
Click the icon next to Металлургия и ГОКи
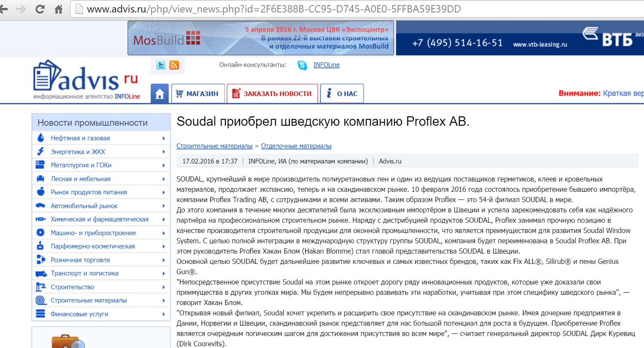[x=41, y=165]
